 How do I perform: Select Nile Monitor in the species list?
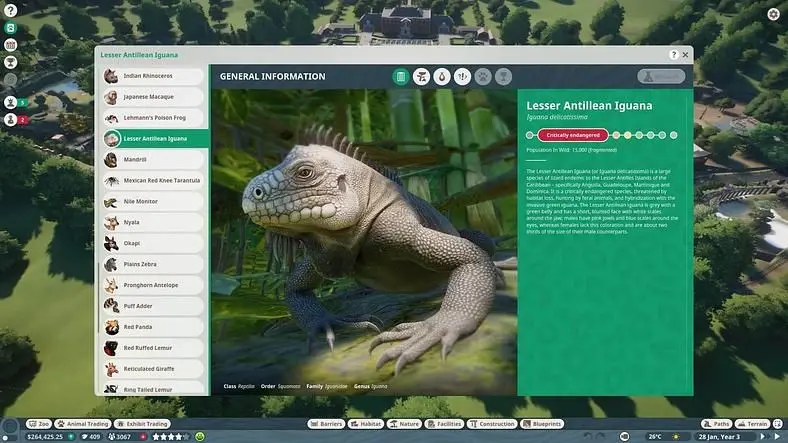click(x=153, y=201)
